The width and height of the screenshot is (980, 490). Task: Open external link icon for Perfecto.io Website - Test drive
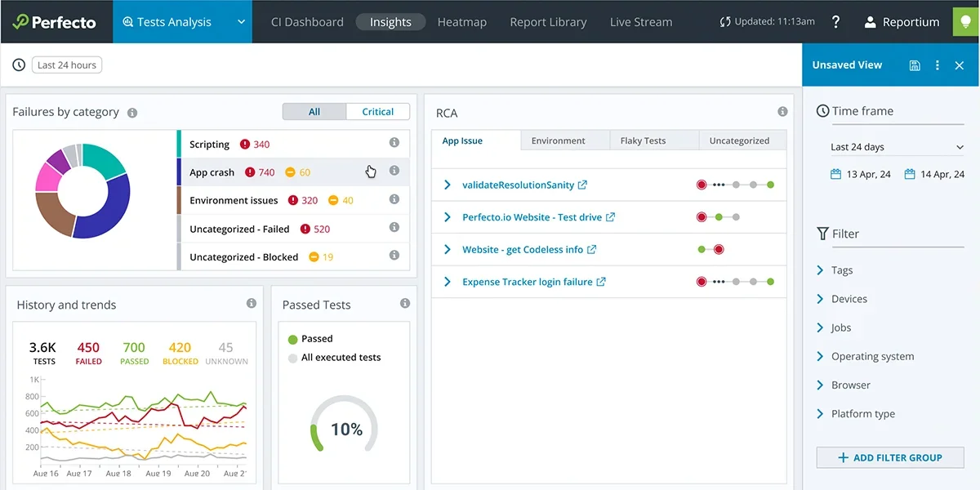coord(610,217)
